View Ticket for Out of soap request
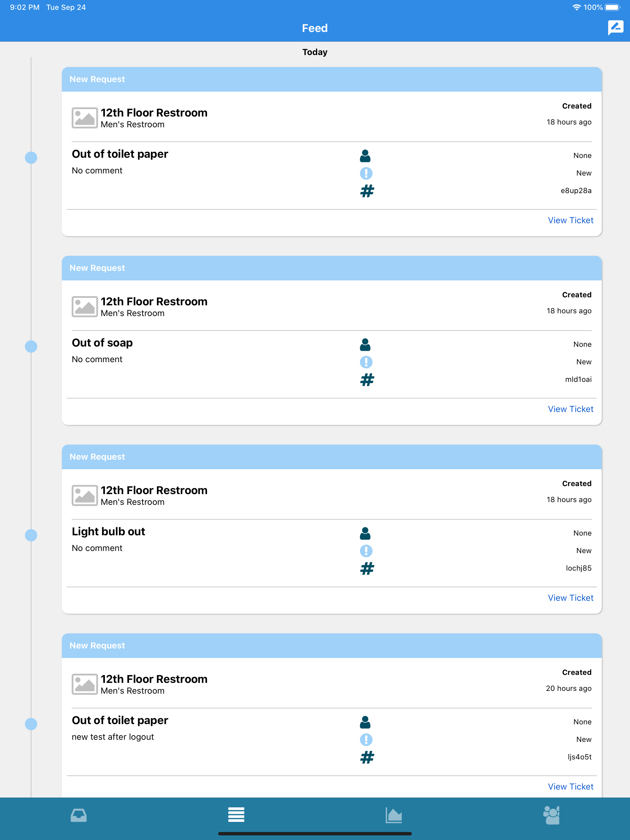 [570, 409]
